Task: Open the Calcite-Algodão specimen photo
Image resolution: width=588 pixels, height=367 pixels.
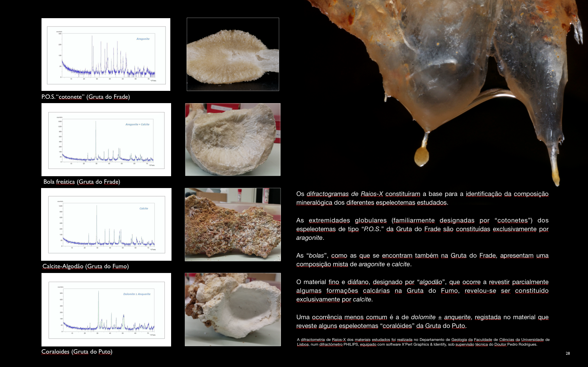Action: tap(232, 224)
